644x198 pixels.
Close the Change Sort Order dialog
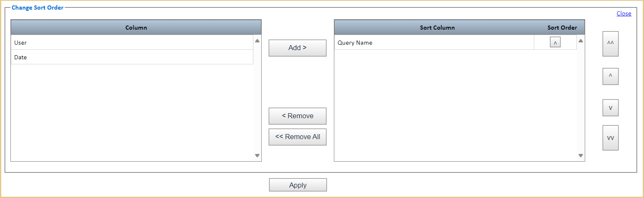(624, 13)
